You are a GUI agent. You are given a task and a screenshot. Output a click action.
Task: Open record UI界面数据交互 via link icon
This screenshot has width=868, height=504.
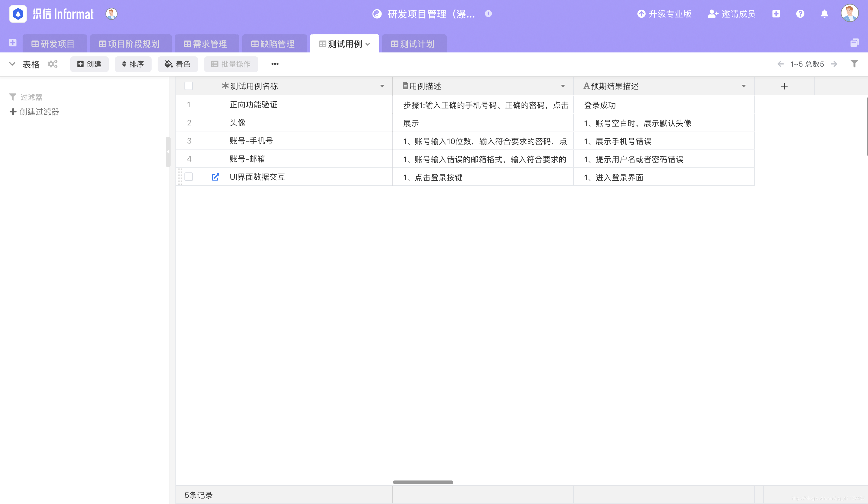[x=215, y=177]
